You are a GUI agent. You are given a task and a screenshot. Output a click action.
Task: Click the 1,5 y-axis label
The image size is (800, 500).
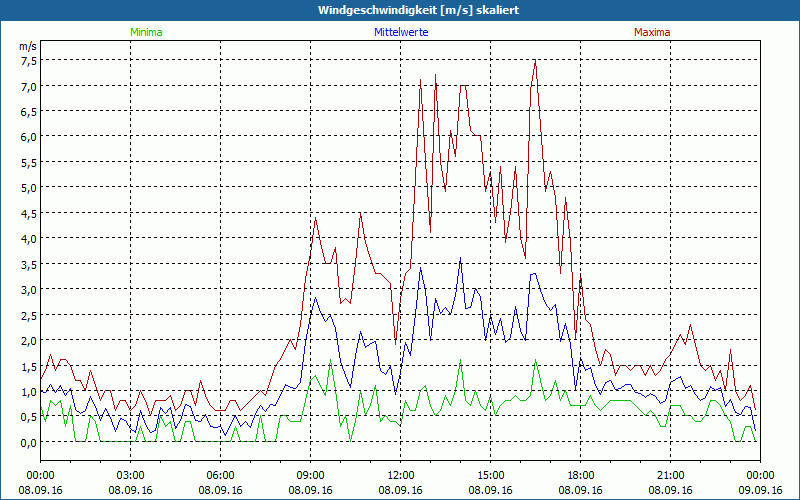(x=29, y=366)
